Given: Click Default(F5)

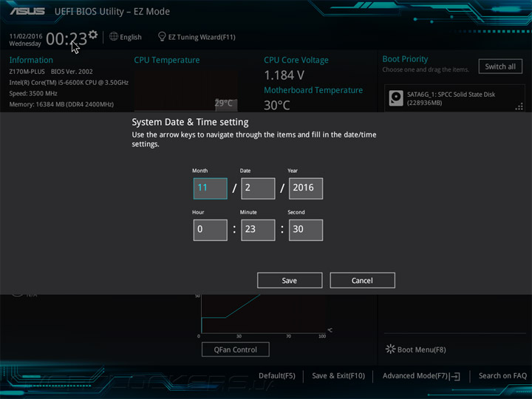Looking at the screenshot, I should [x=277, y=376].
